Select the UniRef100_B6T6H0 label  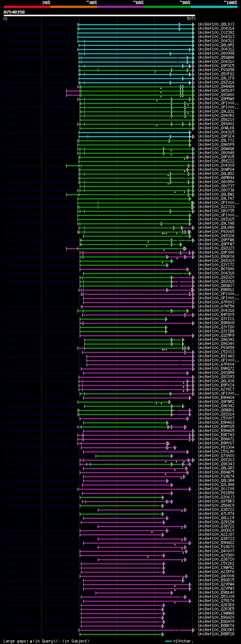pyautogui.click(x=216, y=269)
